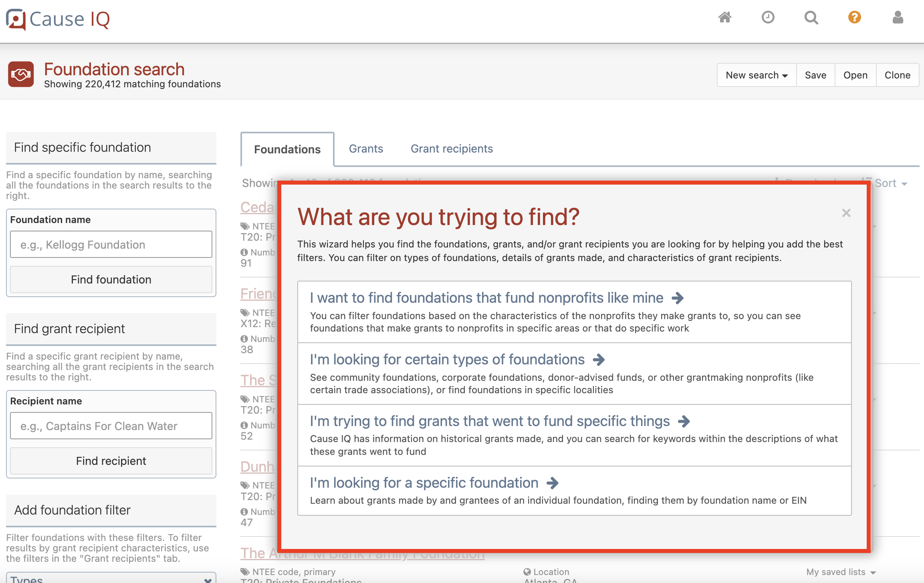
Task: Click the location pin icon near Atlanta GA
Action: [x=527, y=571]
